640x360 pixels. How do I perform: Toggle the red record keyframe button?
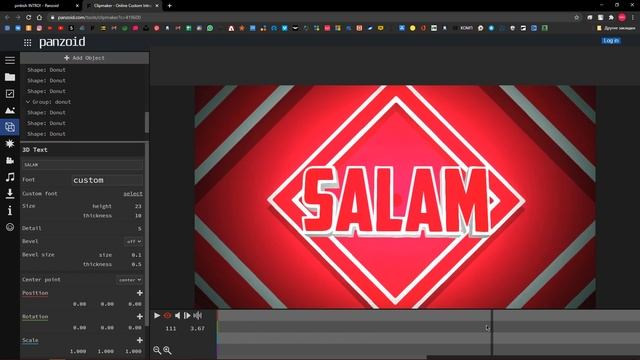tap(167, 316)
